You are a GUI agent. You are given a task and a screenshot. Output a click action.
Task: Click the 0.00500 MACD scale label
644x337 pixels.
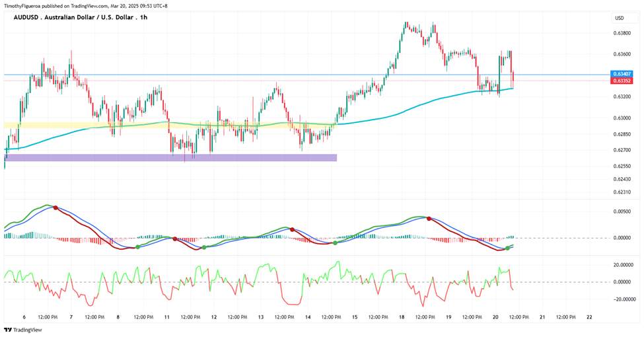click(x=622, y=211)
